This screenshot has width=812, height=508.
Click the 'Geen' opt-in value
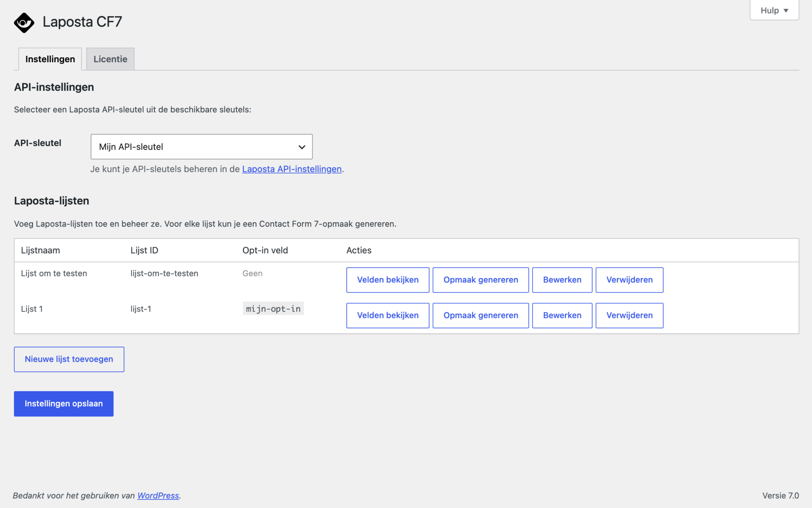pos(253,273)
